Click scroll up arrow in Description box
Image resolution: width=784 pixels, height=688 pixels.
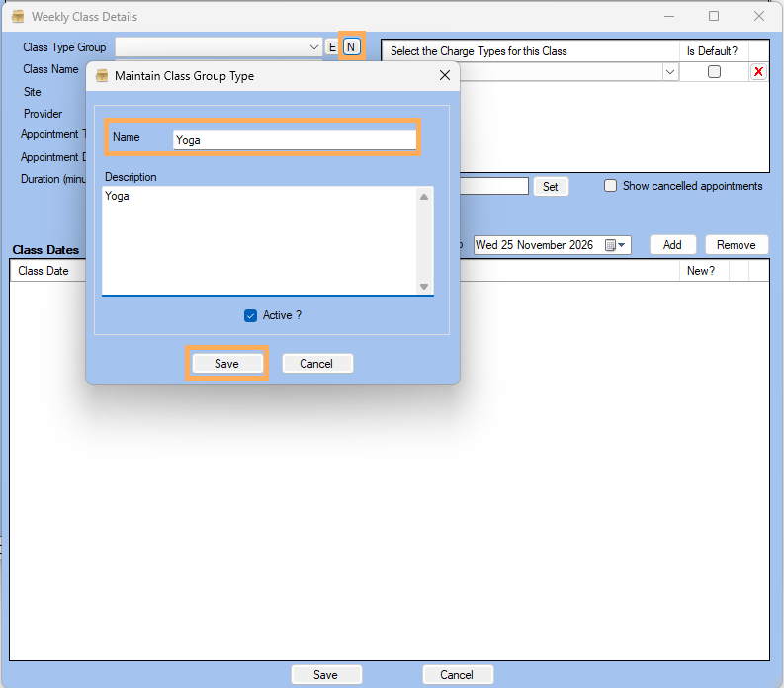coord(424,197)
